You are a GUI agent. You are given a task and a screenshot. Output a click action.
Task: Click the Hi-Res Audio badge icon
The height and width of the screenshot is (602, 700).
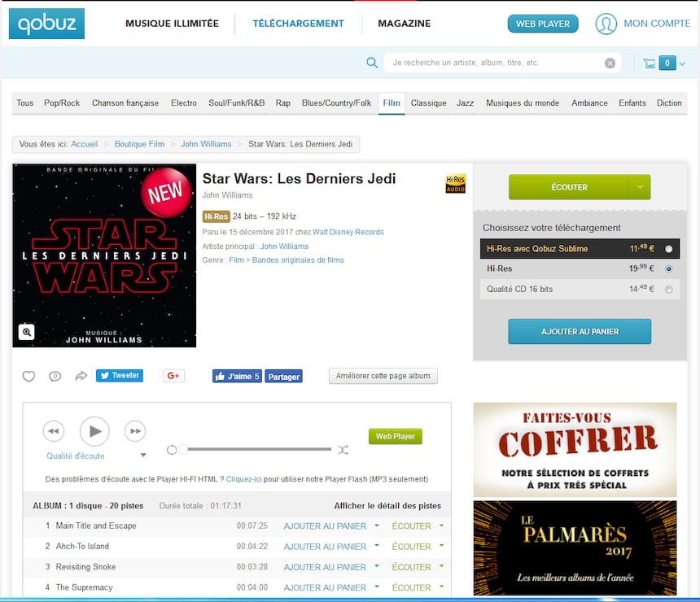pos(455,184)
